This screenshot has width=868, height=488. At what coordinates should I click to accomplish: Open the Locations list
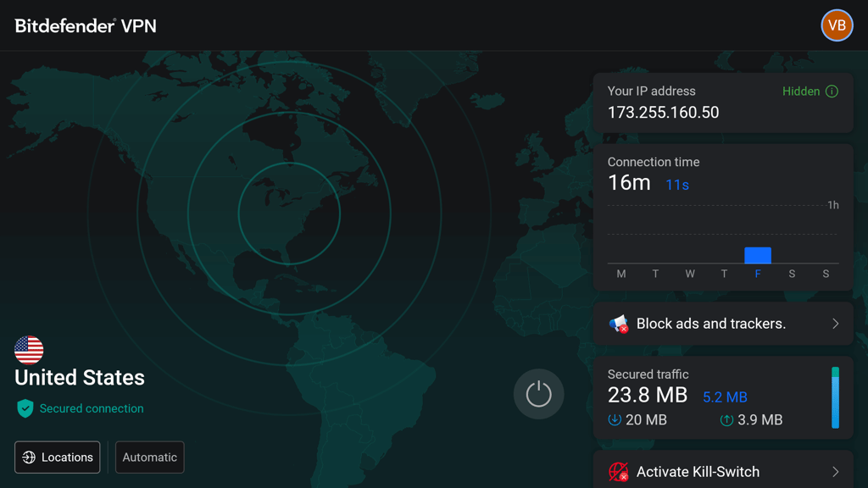click(57, 457)
